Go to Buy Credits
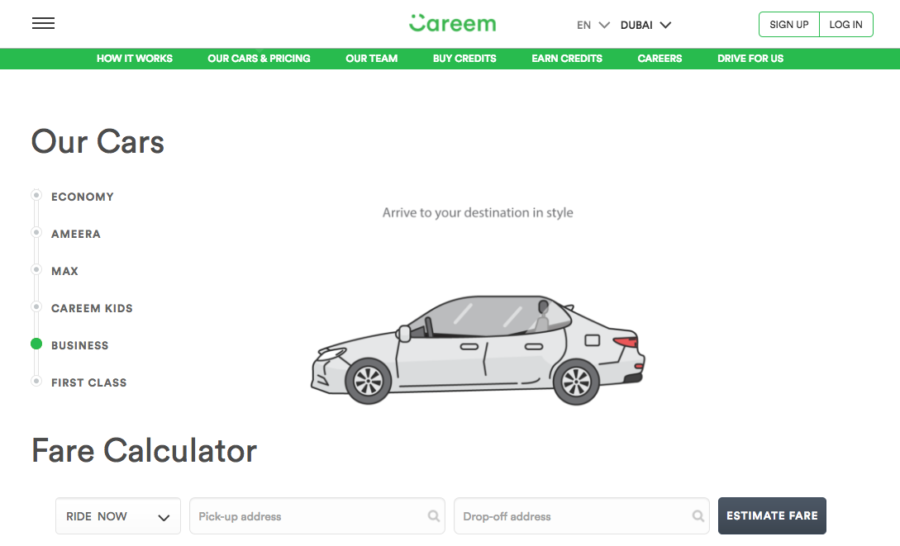This screenshot has width=900, height=546. [464, 59]
